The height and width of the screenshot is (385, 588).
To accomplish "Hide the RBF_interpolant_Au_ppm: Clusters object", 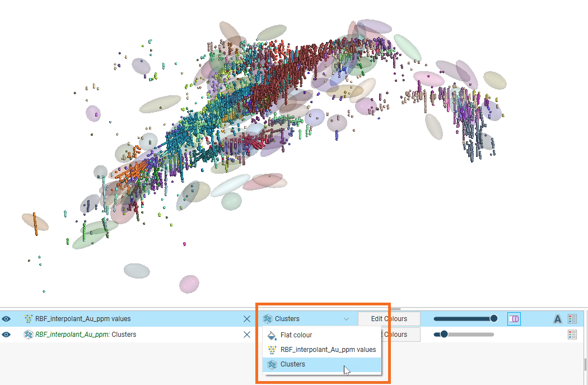I will (6, 335).
